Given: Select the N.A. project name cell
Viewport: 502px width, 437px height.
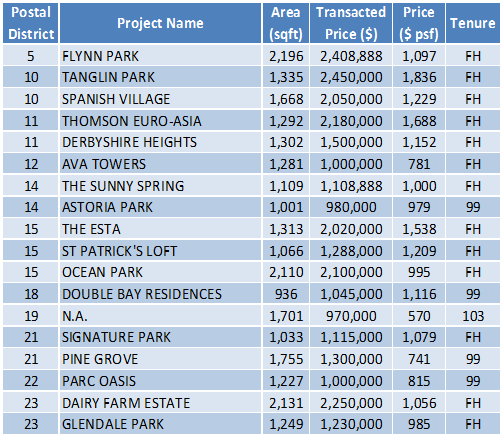Looking at the screenshot, I should click(160, 316).
